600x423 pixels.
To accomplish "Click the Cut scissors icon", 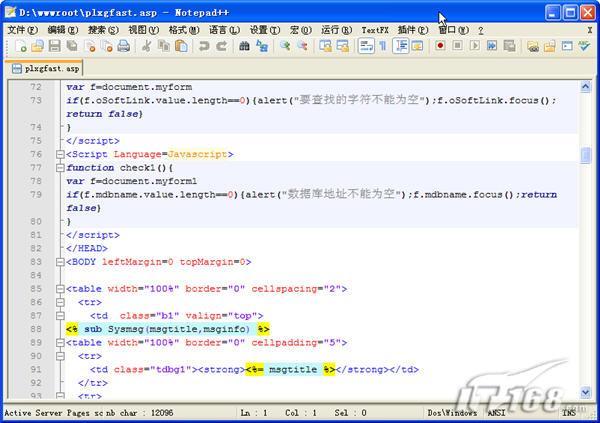I will click(146, 46).
